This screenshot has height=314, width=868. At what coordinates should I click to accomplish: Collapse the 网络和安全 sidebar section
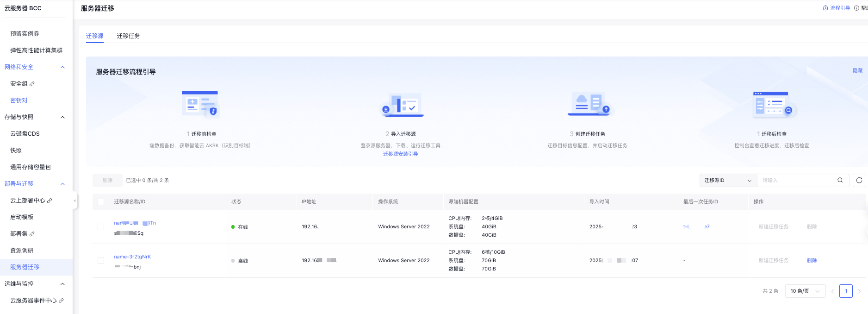click(62, 67)
